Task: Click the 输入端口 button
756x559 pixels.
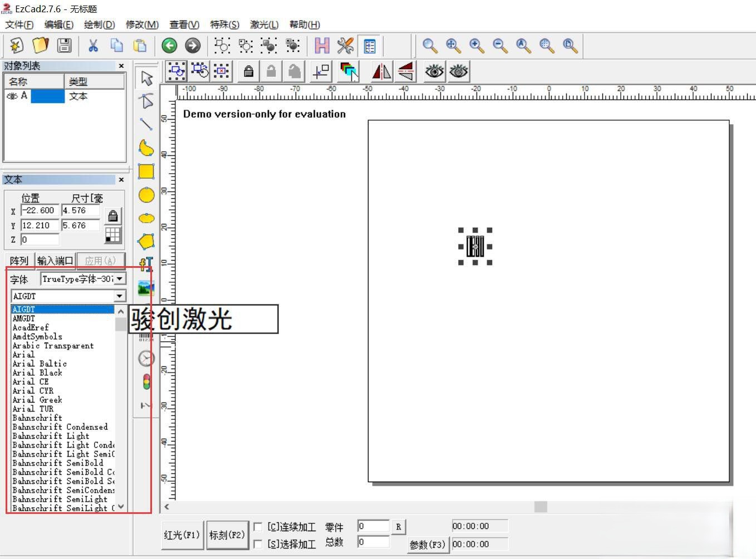Action: 55,261
